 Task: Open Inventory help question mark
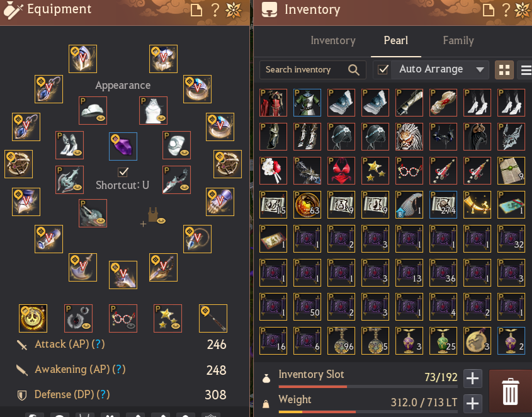[x=506, y=10]
